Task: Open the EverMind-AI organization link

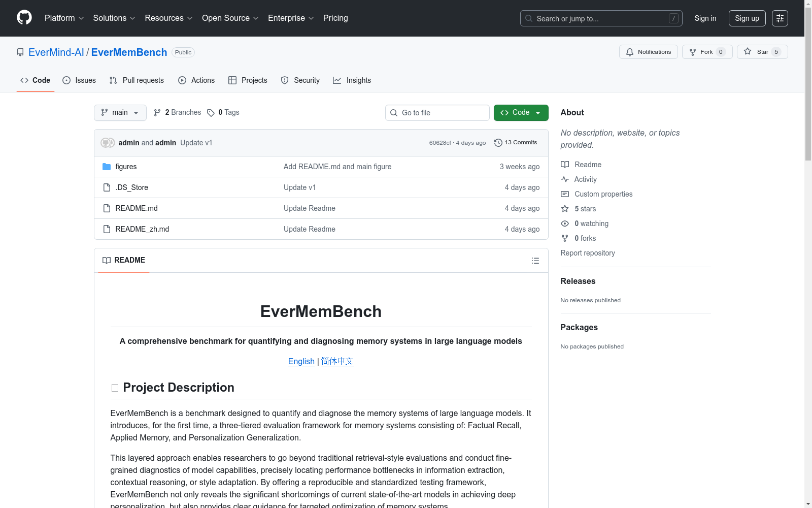Action: 56,52
